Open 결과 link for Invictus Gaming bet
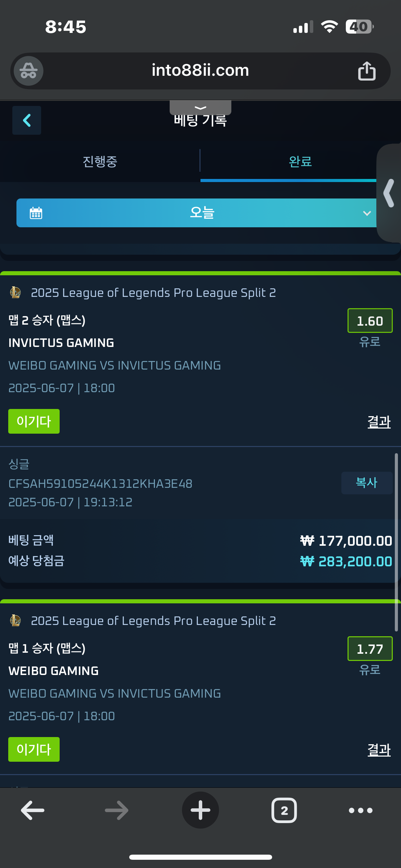Image resolution: width=401 pixels, height=868 pixels. point(379,422)
